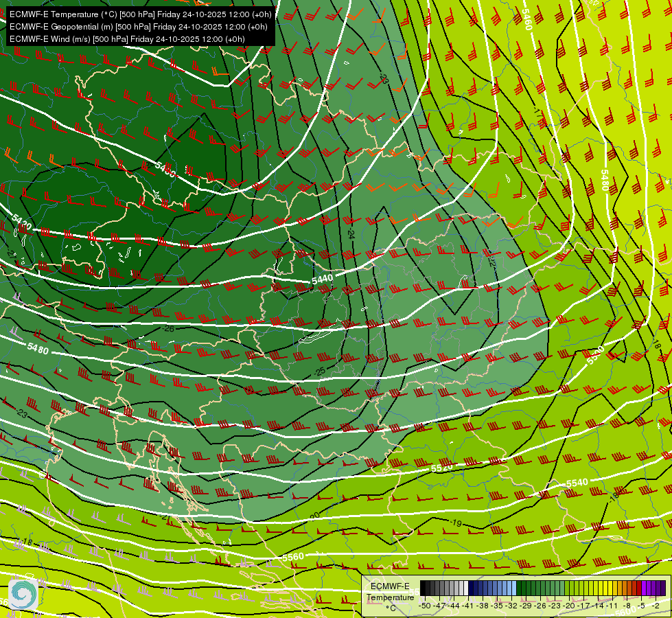
Task: Click the -41 value in temperature legend
Action: [469, 606]
